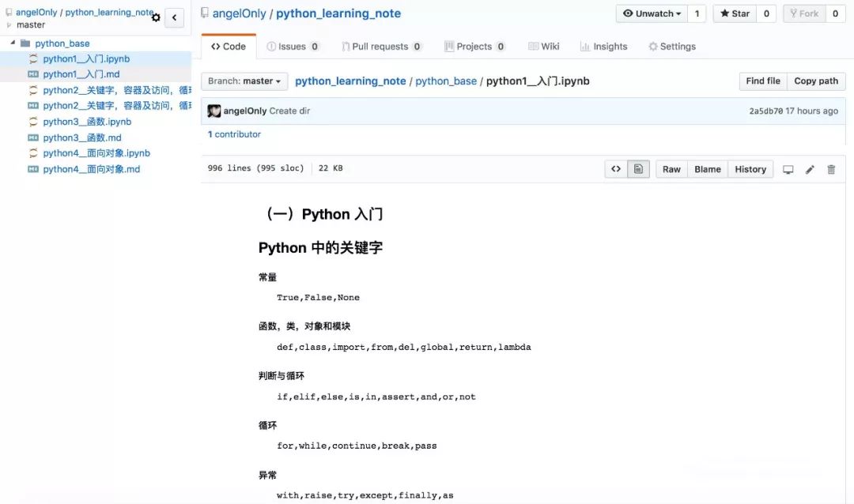Open the commit author angelOnly link

coord(245,111)
